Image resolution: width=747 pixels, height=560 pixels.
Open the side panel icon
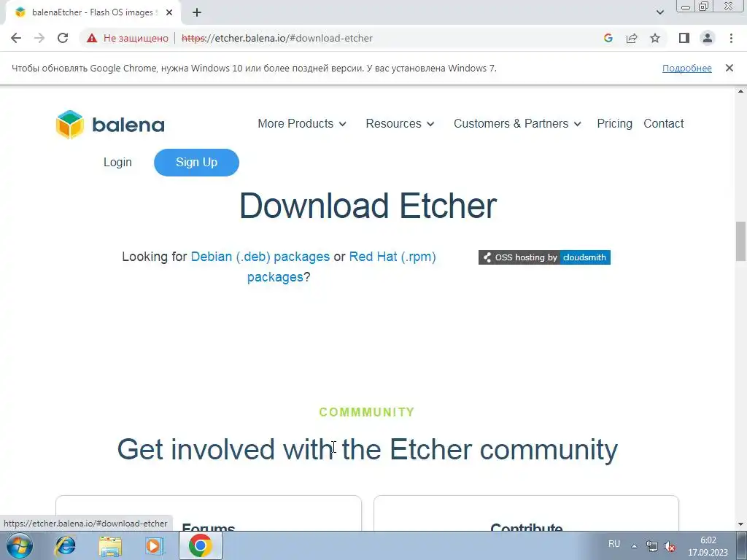(684, 38)
